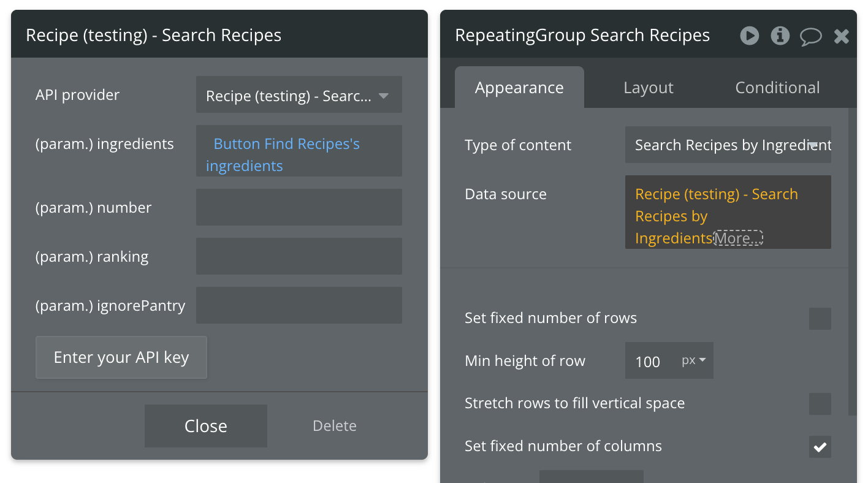The width and height of the screenshot is (868, 483).
Task: Uncheck Set fixed number of columns
Action: [820, 447]
